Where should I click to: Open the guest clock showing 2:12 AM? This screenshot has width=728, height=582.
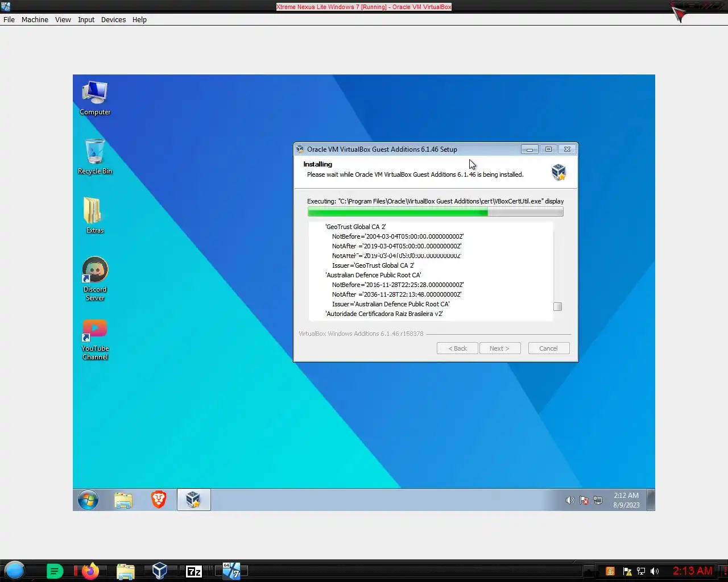tap(626, 500)
